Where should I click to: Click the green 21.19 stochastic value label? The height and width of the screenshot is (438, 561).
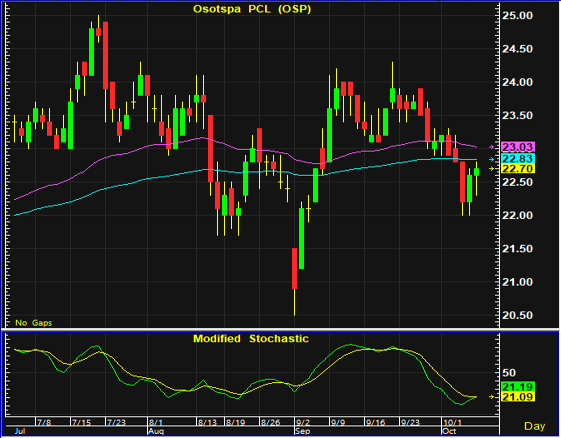[x=518, y=386]
